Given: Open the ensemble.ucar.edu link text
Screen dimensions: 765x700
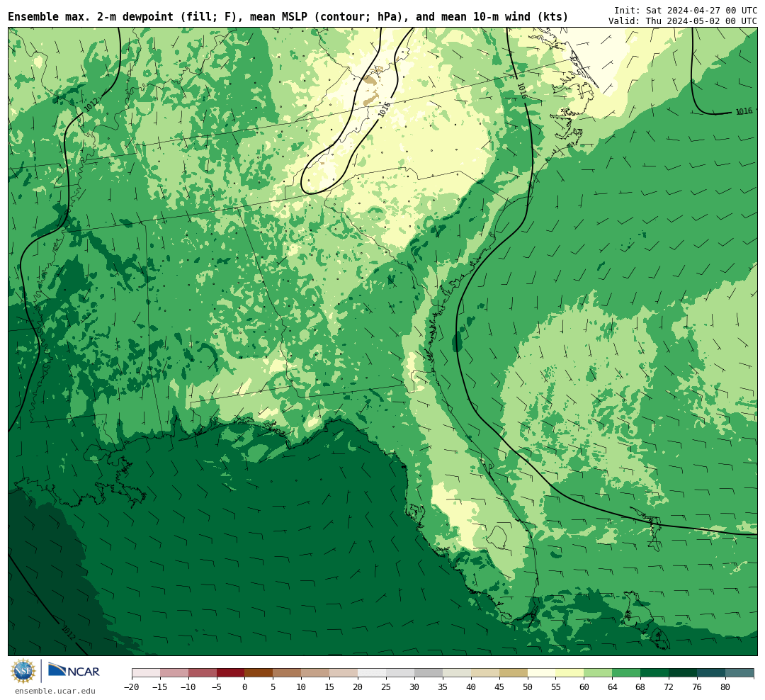Looking at the screenshot, I should (x=55, y=691).
